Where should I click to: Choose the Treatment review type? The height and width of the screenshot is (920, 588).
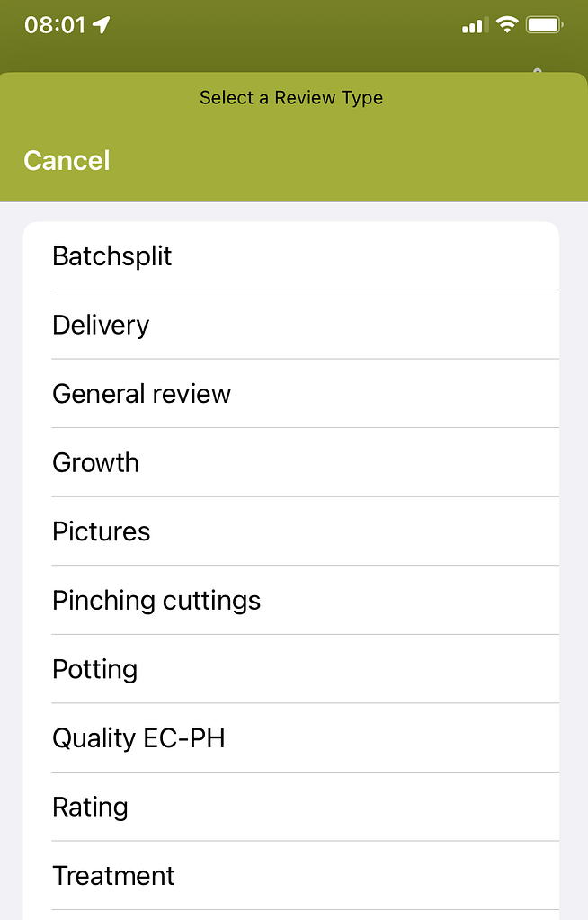click(292, 876)
